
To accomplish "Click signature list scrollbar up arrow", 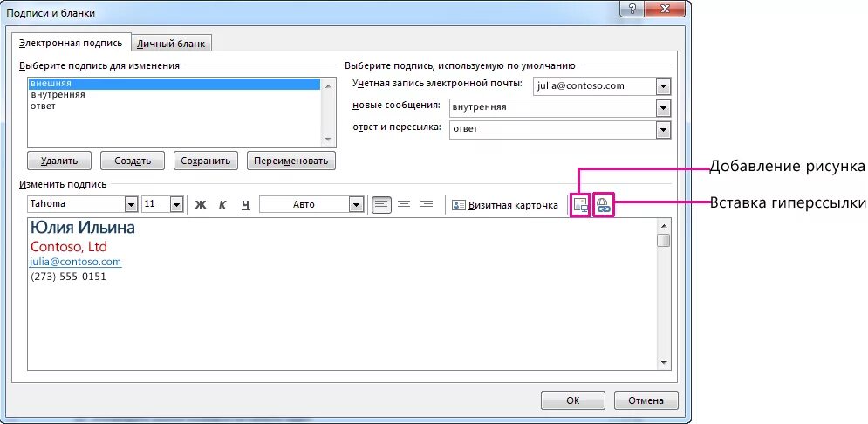I will pyautogui.click(x=328, y=85).
